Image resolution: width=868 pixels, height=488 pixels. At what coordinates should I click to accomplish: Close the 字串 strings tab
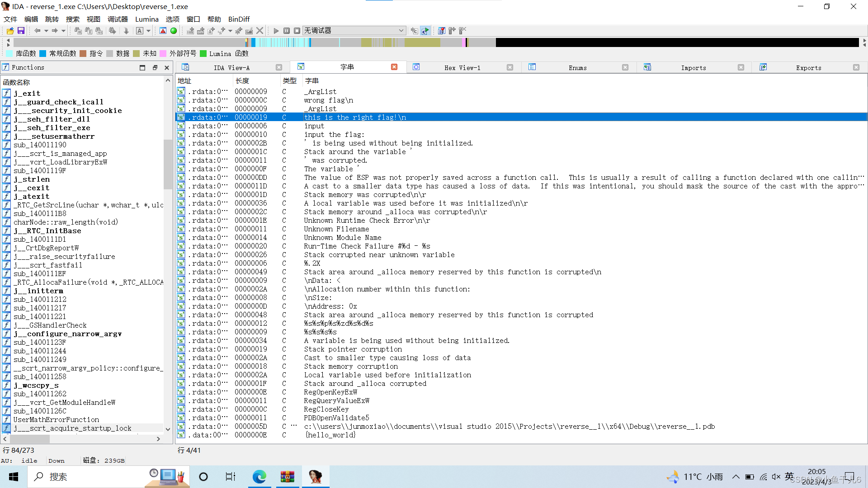pyautogui.click(x=394, y=67)
